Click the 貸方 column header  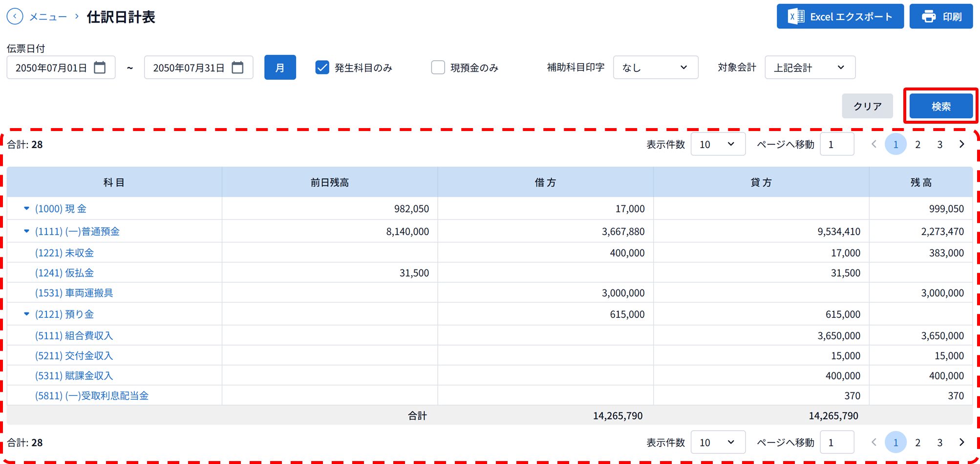point(762,182)
